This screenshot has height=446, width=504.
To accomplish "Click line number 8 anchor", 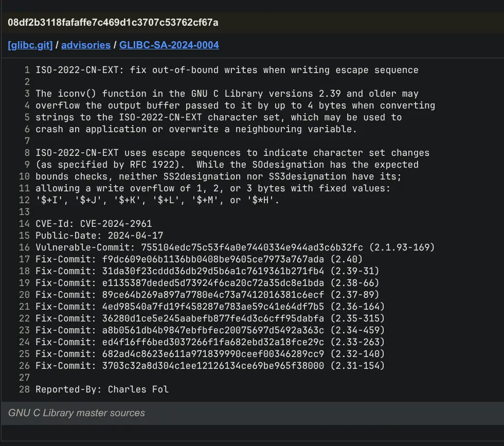I will click(x=27, y=153).
